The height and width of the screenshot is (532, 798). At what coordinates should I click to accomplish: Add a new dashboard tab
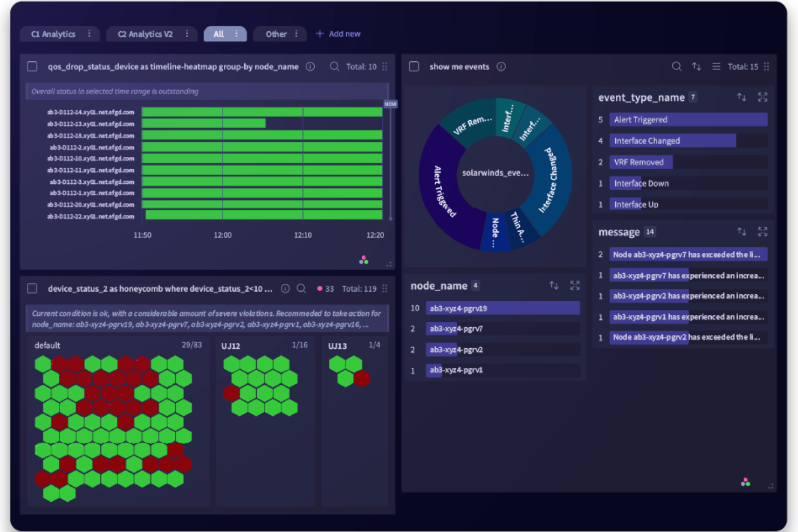338,34
